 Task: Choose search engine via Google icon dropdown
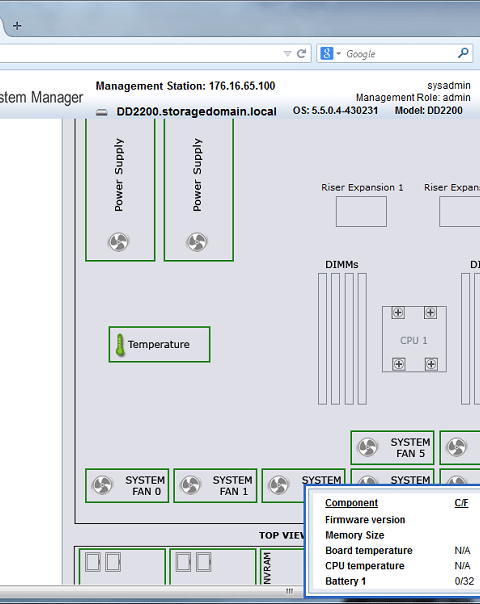point(330,53)
